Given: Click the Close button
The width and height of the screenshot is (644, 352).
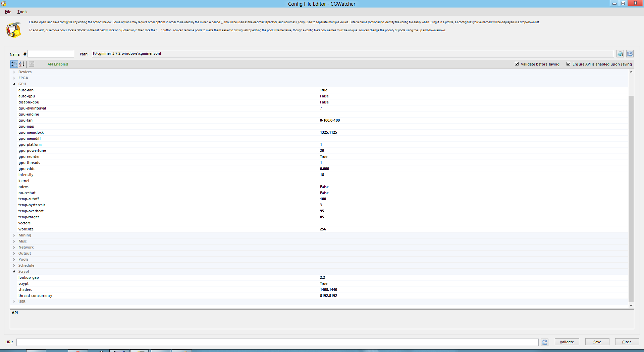Looking at the screenshot, I should pos(627,342).
